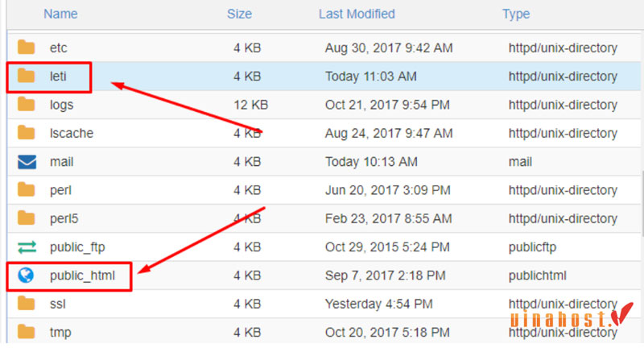Viewport: 644px width, 348px height.
Task: Sort files by the Size column
Action: click(x=239, y=14)
